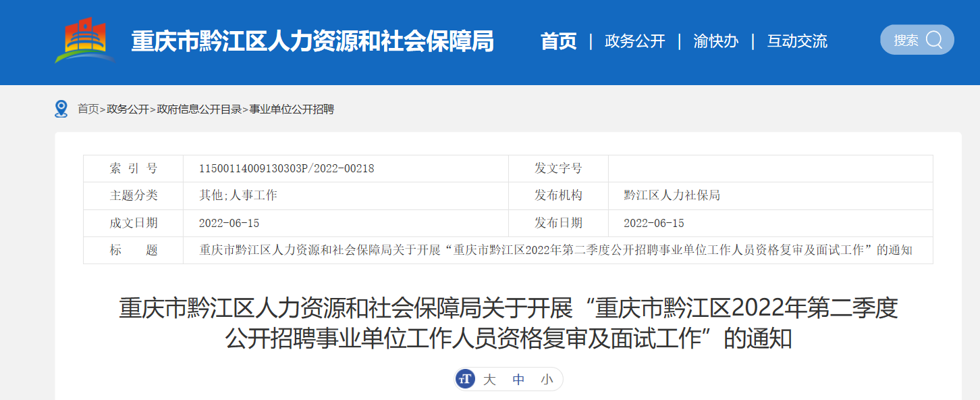Click the 标题 row text in info table

coord(555,251)
